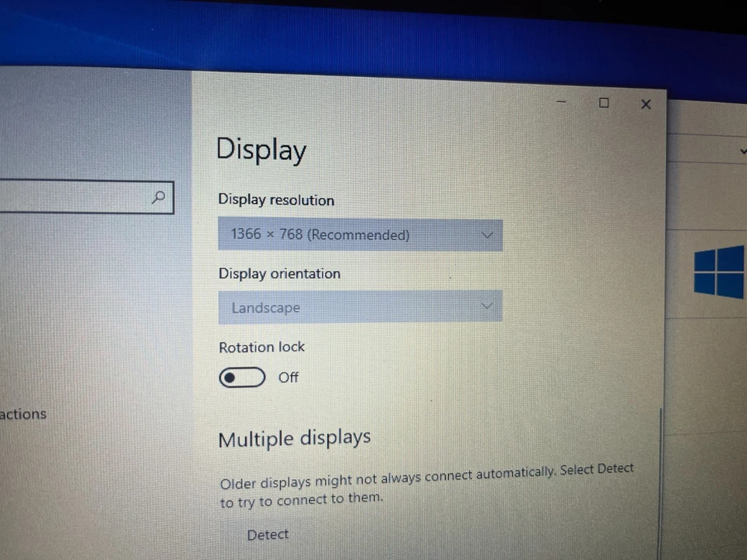
Task: Click the search magnifier icon
Action: pos(158,197)
